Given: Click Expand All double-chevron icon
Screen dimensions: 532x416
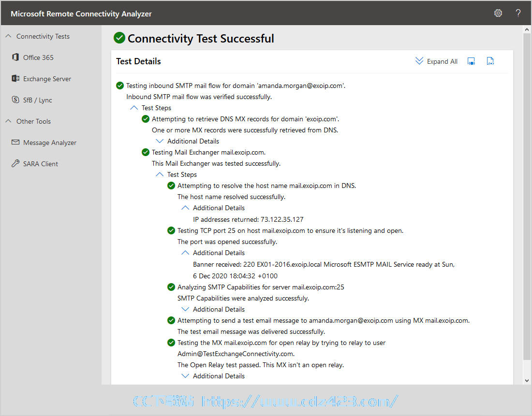Looking at the screenshot, I should 419,61.
